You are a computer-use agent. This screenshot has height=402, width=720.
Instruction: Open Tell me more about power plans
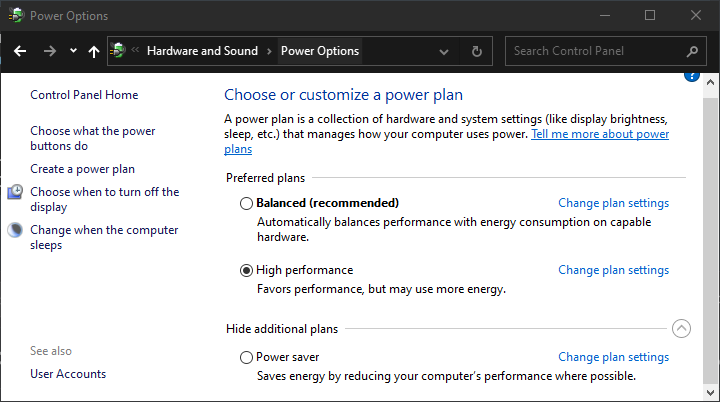pyautogui.click(x=600, y=134)
